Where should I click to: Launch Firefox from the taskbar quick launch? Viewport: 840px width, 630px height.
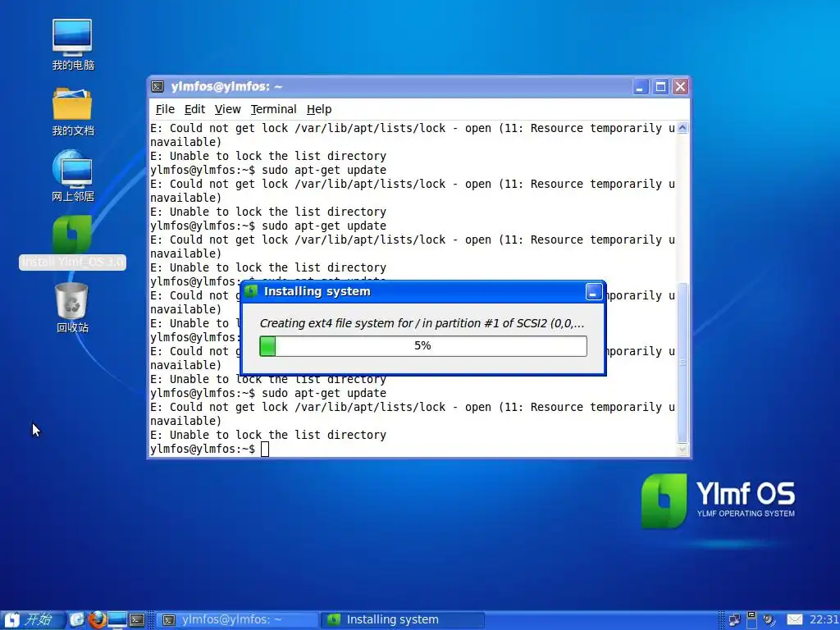(97, 620)
